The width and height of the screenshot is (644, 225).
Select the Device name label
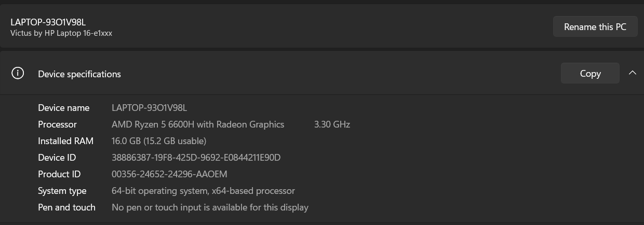click(63, 108)
